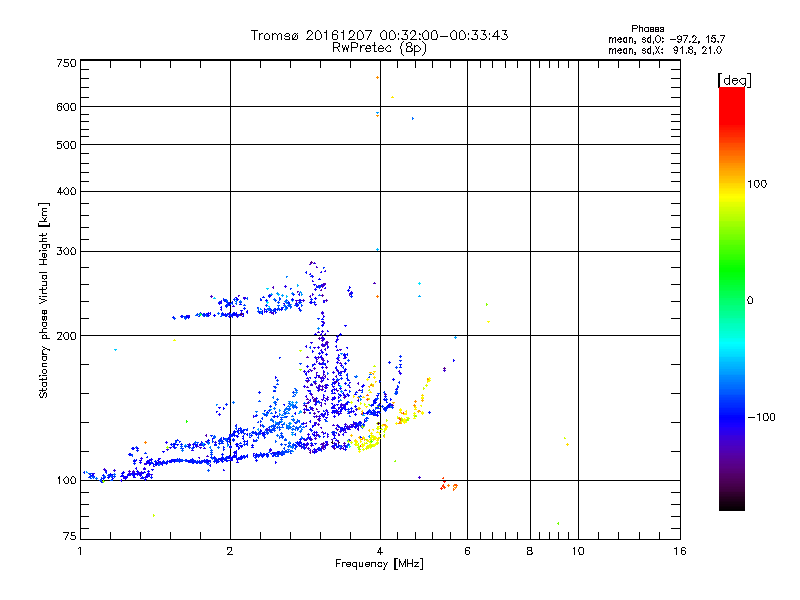This screenshot has width=800, height=600.
Task: Select the 'mean, sd,O: -97.2, 15.7' line
Action: tap(666, 39)
